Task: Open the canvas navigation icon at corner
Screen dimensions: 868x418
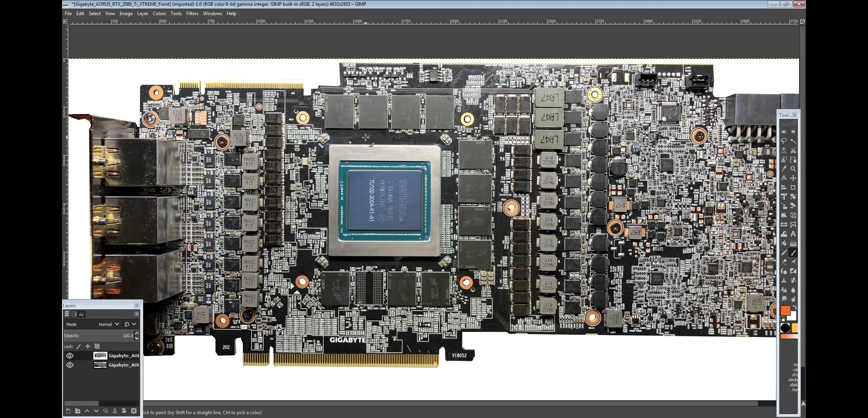Action: point(803,404)
